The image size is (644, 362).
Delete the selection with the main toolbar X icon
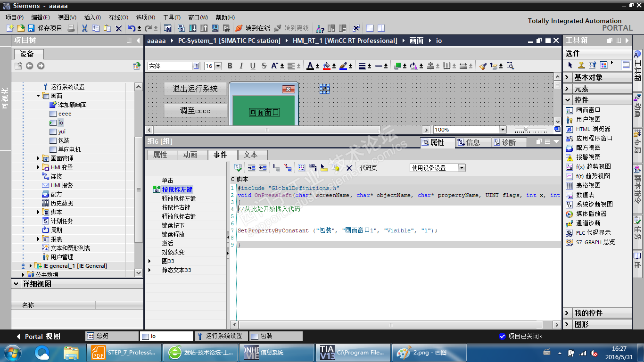click(119, 28)
